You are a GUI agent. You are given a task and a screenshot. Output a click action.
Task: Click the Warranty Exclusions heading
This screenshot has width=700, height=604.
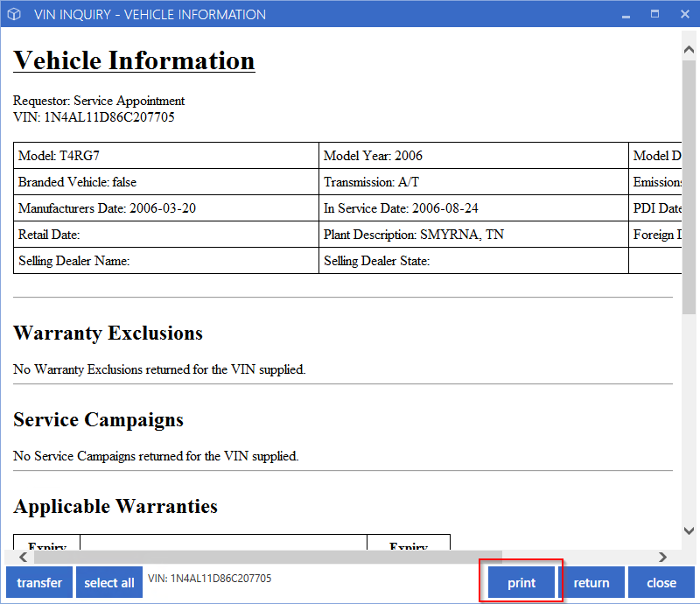click(x=108, y=334)
